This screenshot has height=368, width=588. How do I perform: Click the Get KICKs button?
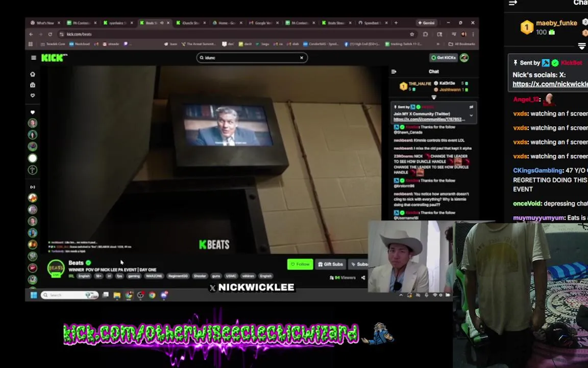click(x=444, y=58)
